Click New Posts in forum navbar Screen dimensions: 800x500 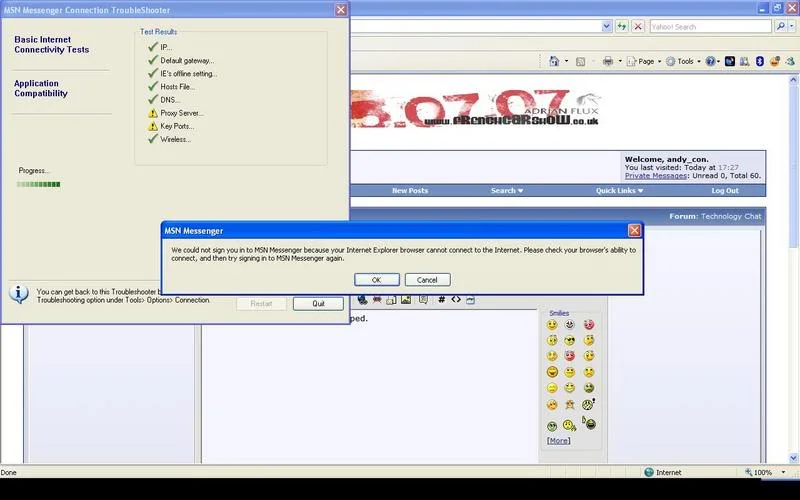pyautogui.click(x=410, y=190)
